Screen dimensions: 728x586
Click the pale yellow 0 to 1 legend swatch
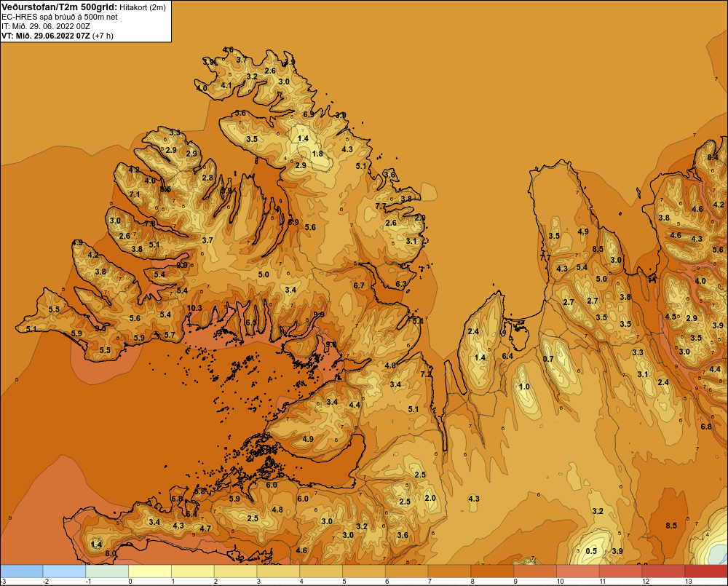click(150, 571)
